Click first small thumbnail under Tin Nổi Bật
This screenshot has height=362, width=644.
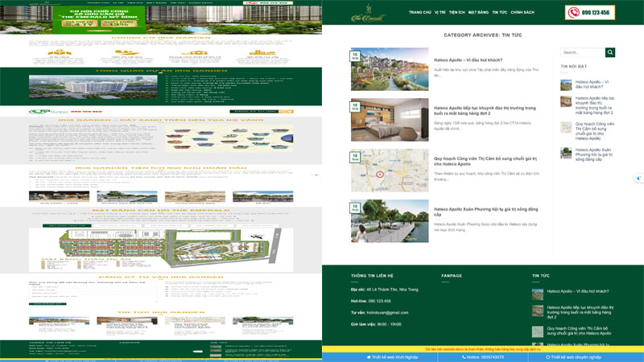tap(567, 85)
